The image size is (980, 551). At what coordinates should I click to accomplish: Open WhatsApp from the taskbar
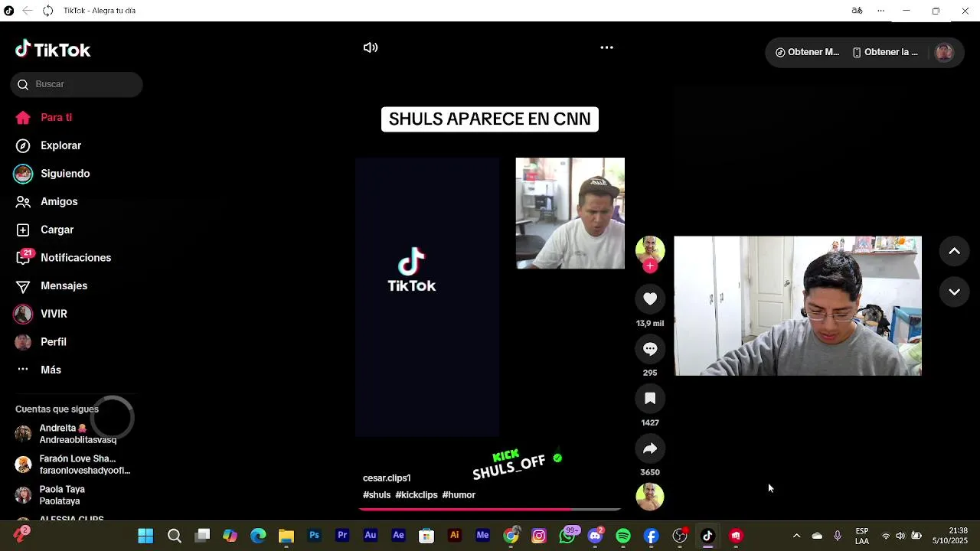(x=567, y=536)
